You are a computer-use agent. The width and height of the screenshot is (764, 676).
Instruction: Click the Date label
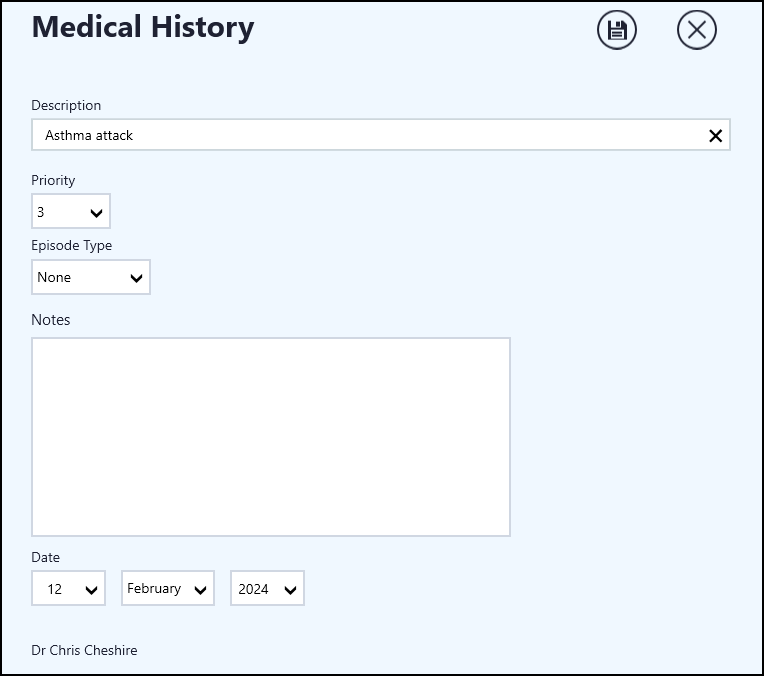coord(45,557)
